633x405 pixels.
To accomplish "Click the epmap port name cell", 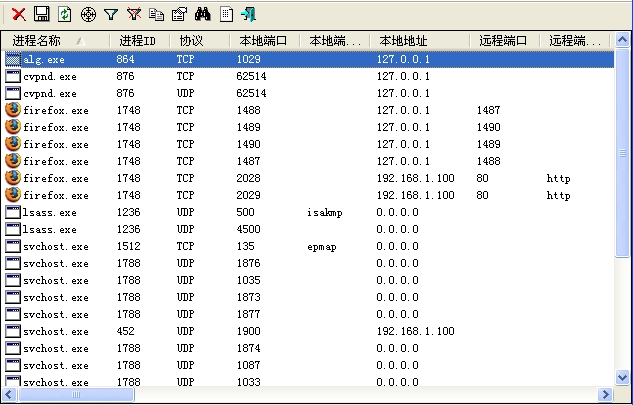I will point(322,246).
